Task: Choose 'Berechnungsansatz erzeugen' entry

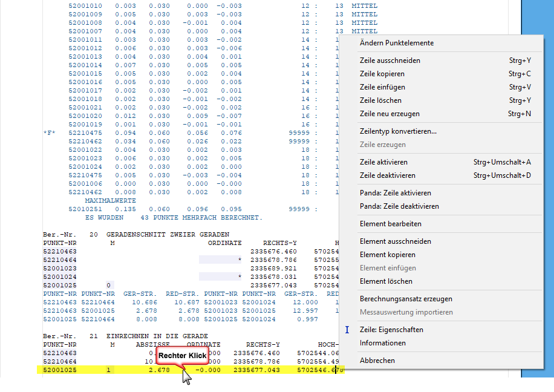Action: [x=406, y=299]
